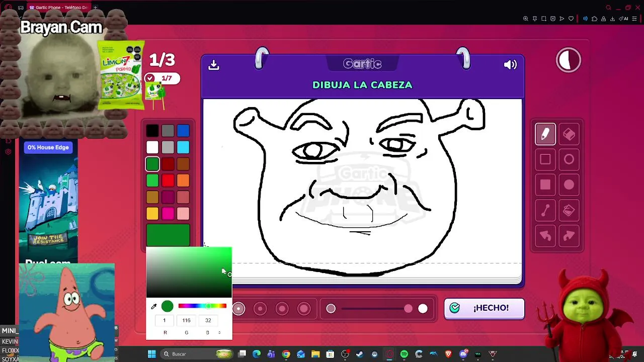The width and height of the screenshot is (644, 362).
Task: Click the R value field showing 1
Action: coord(164,320)
